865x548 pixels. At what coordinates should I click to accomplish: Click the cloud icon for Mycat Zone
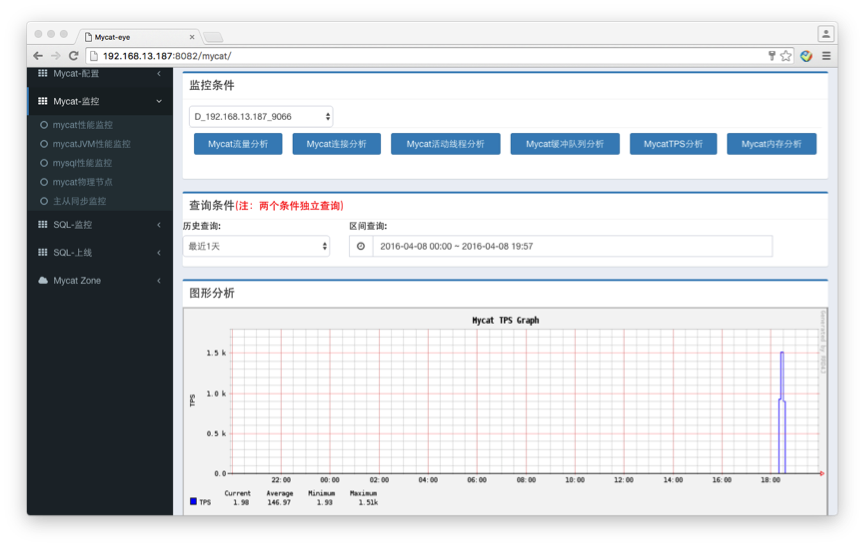tap(43, 281)
